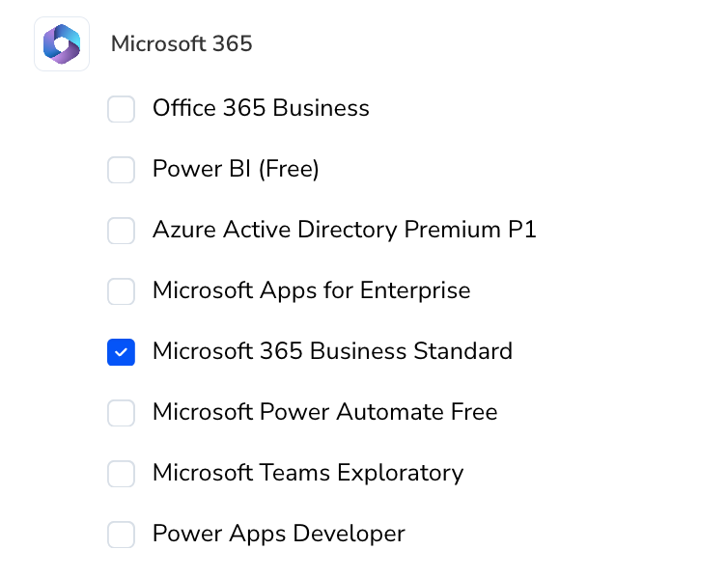The height and width of the screenshot is (577, 728).
Task: Click the Power Apps Developer label
Action: click(x=279, y=534)
